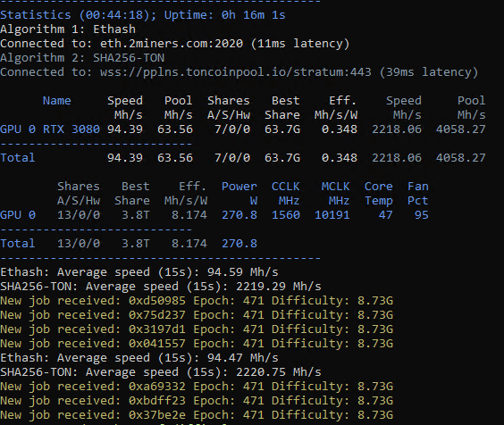Select the wss://pplns.toncoinpool.io/stratum:443 address
The height and width of the screenshot is (425, 504).
click(236, 72)
